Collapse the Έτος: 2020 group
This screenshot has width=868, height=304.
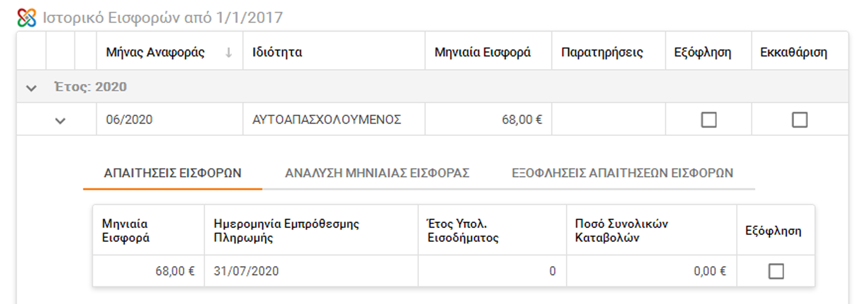pos(31,88)
